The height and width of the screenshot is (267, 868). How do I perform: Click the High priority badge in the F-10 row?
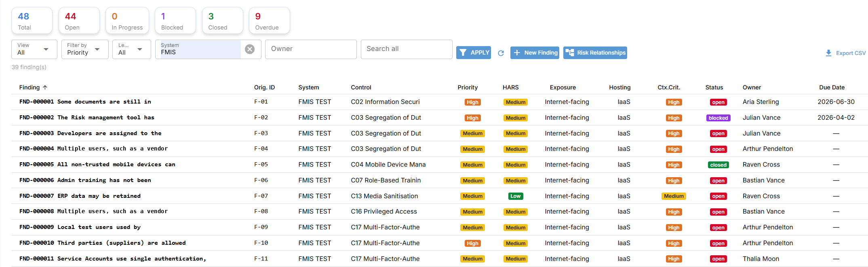pos(472,244)
